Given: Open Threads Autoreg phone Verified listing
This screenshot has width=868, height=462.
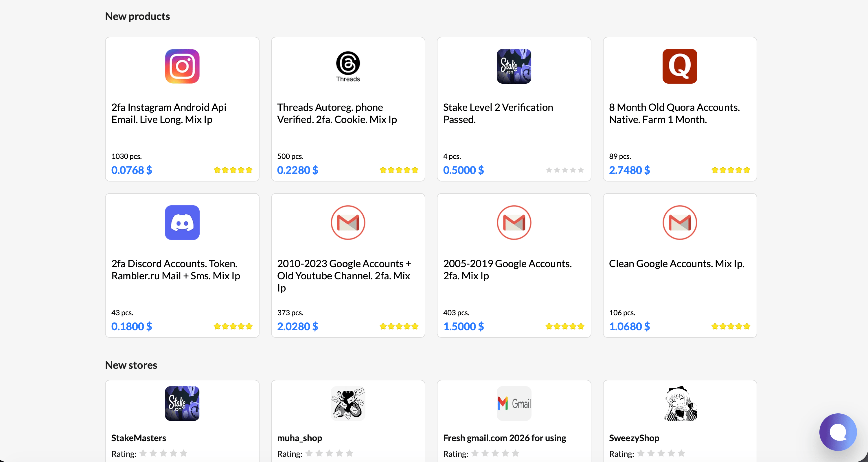Looking at the screenshot, I should (x=337, y=113).
